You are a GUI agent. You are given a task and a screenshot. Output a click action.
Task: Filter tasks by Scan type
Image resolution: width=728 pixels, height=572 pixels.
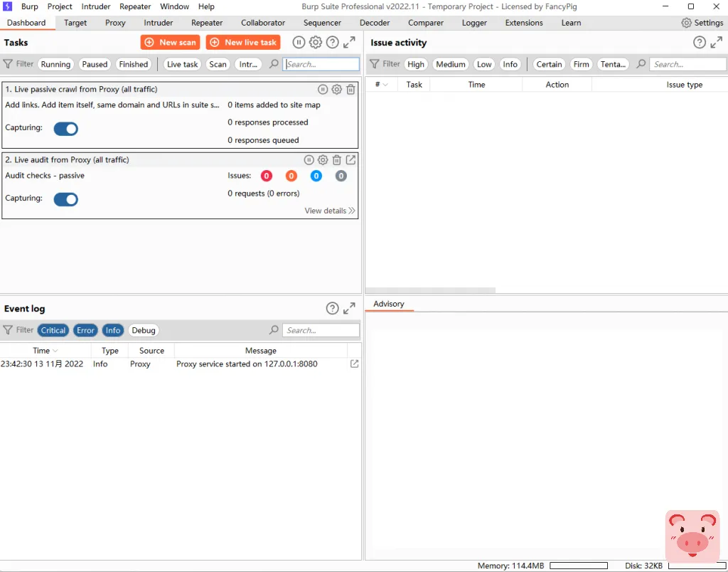(218, 64)
